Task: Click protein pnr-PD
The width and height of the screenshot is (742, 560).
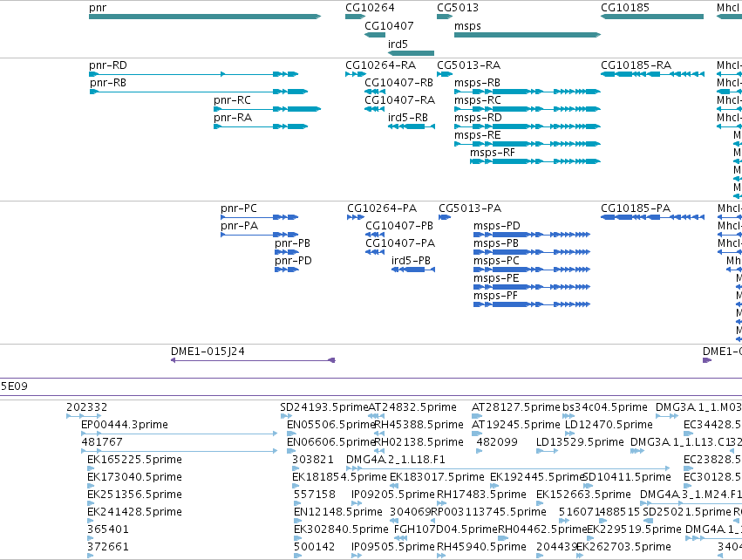Action: 287,270
